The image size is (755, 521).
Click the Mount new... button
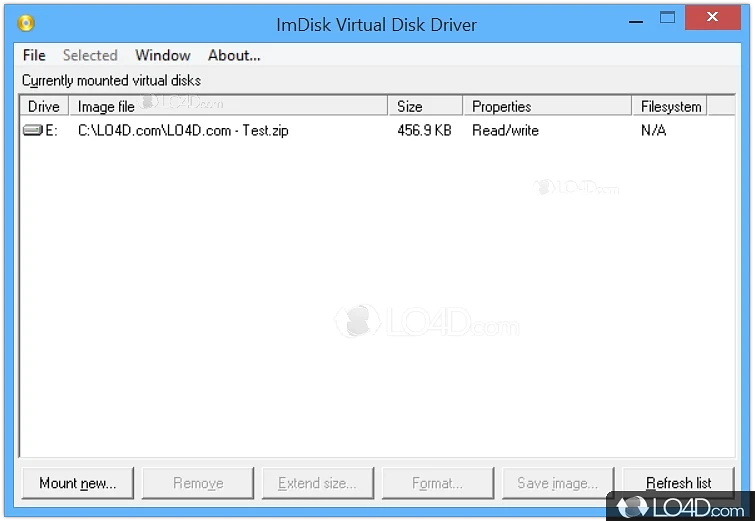(78, 483)
